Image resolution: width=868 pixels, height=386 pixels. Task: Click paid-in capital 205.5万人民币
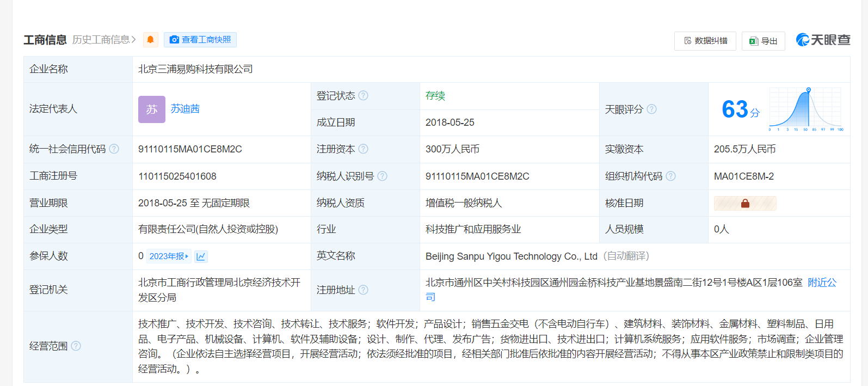pyautogui.click(x=745, y=149)
